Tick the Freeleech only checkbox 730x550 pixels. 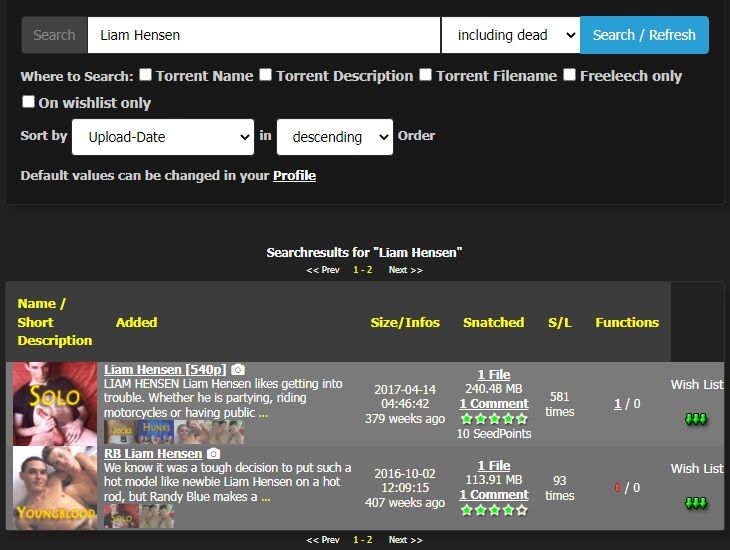point(569,75)
